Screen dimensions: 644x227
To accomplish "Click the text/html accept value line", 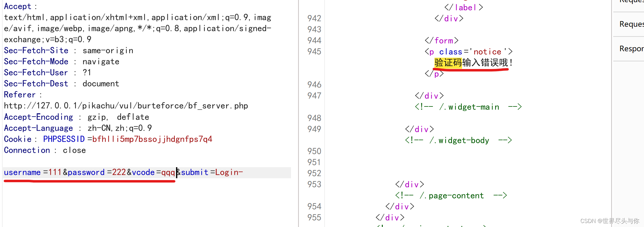I will 138,17.
